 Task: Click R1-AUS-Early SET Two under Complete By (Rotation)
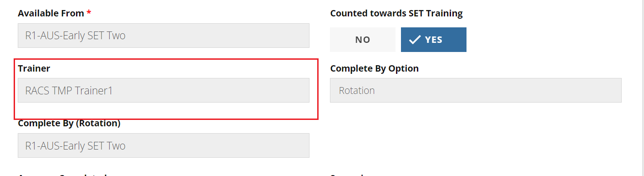coord(76,146)
